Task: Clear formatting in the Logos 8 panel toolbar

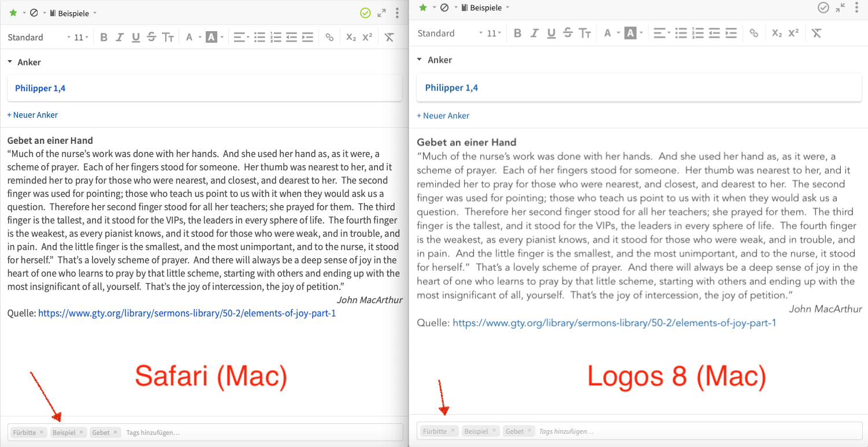Action: point(816,33)
